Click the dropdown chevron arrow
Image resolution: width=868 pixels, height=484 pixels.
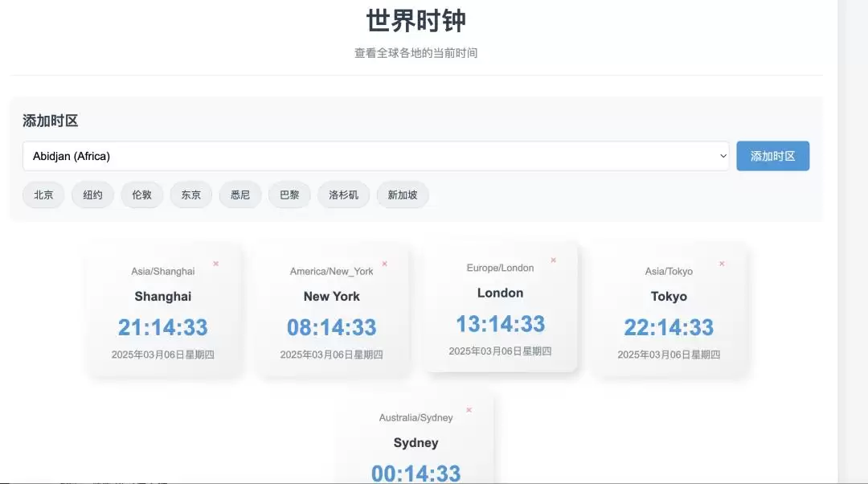[723, 156]
